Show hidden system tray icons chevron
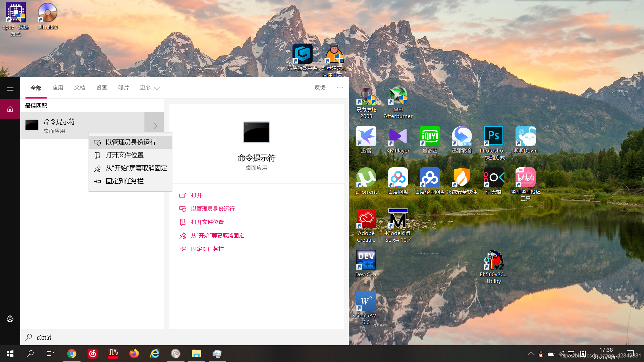Viewport: 644px width, 362px height. [531, 354]
